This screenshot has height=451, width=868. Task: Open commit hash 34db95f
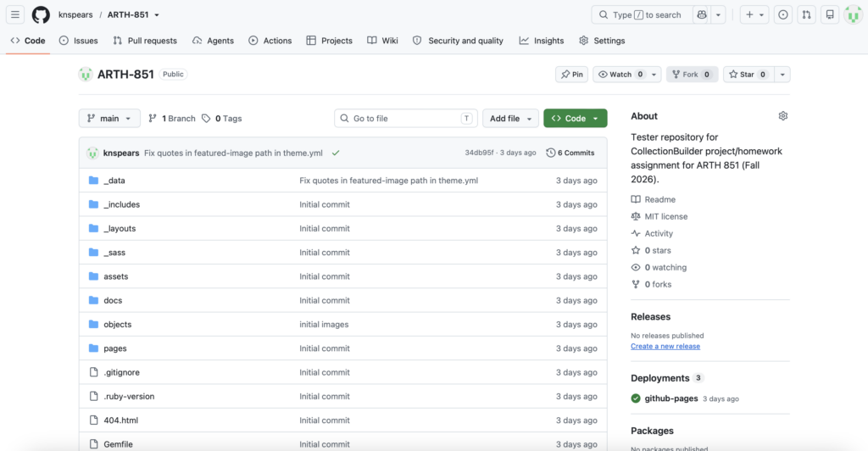[479, 153]
